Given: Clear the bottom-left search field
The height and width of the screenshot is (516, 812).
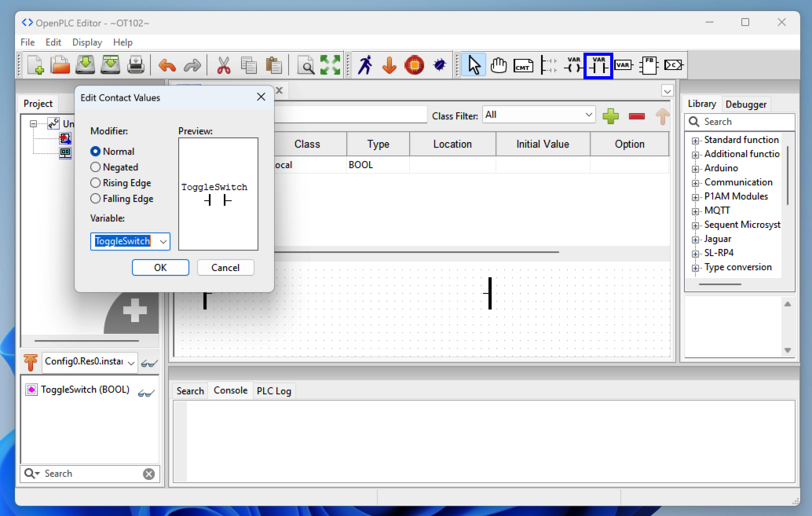Looking at the screenshot, I should pyautogui.click(x=148, y=474).
